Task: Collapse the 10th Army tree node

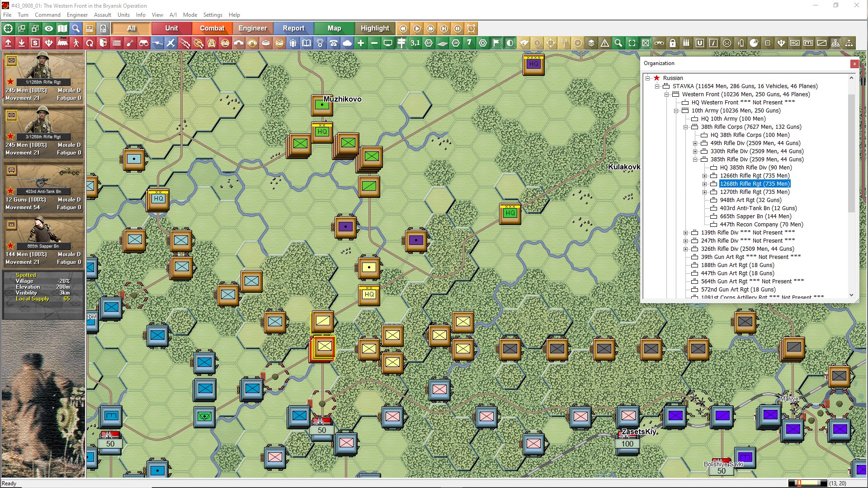Action: pos(676,111)
